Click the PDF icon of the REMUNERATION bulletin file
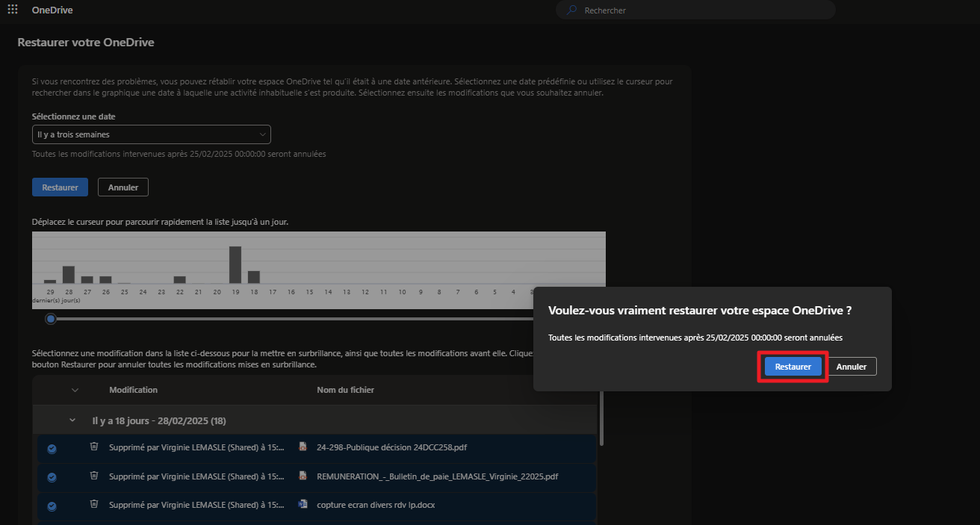 pyautogui.click(x=303, y=475)
